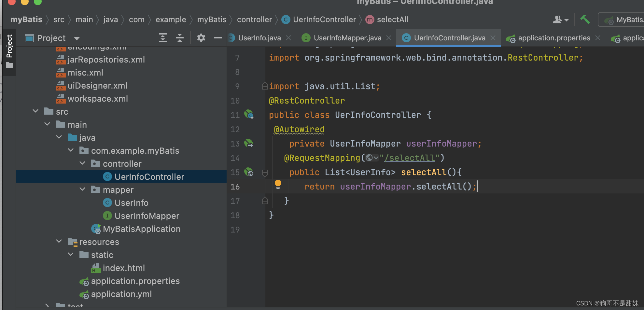Click the yellow lightbulb intention icon
This screenshot has width=644, height=310.
point(278,184)
